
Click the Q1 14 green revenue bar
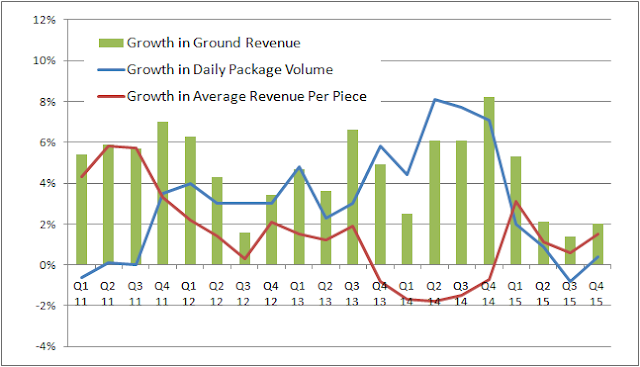coord(407,239)
